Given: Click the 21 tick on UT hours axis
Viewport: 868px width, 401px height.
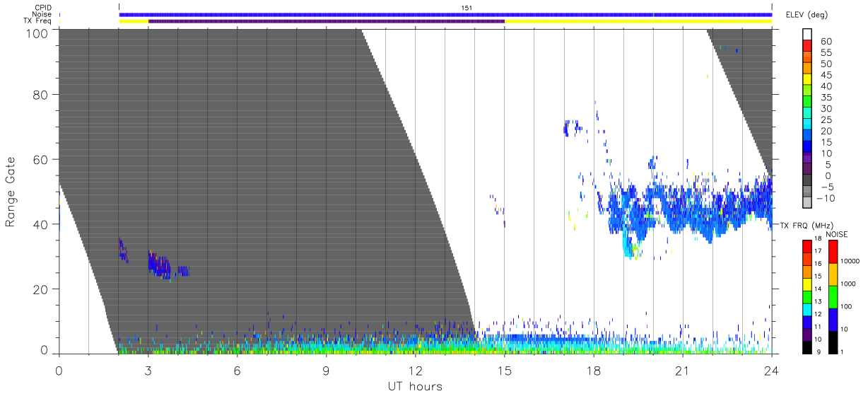Looking at the screenshot, I should click(x=683, y=371).
